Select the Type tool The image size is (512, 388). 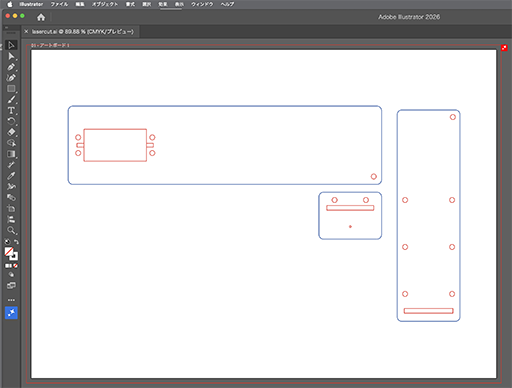(11, 110)
